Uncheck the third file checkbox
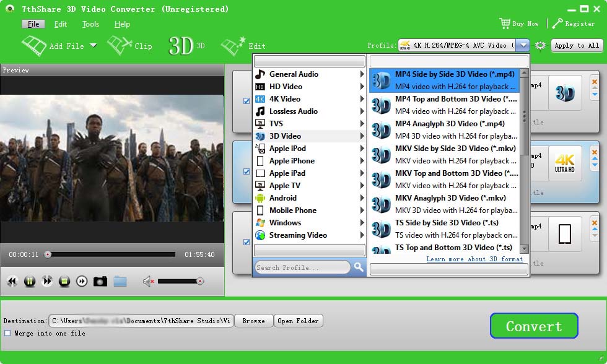607x364 pixels. [247, 242]
